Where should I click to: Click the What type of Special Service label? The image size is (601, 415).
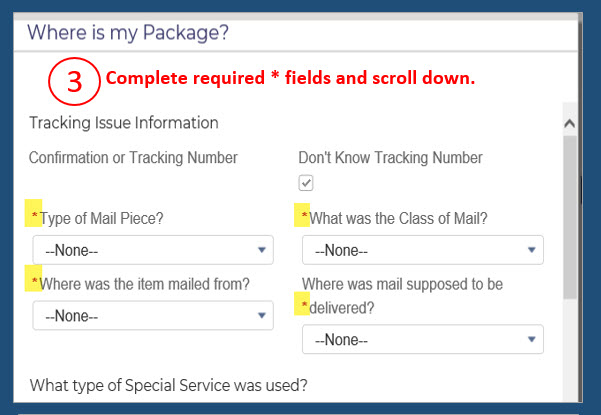pos(169,385)
